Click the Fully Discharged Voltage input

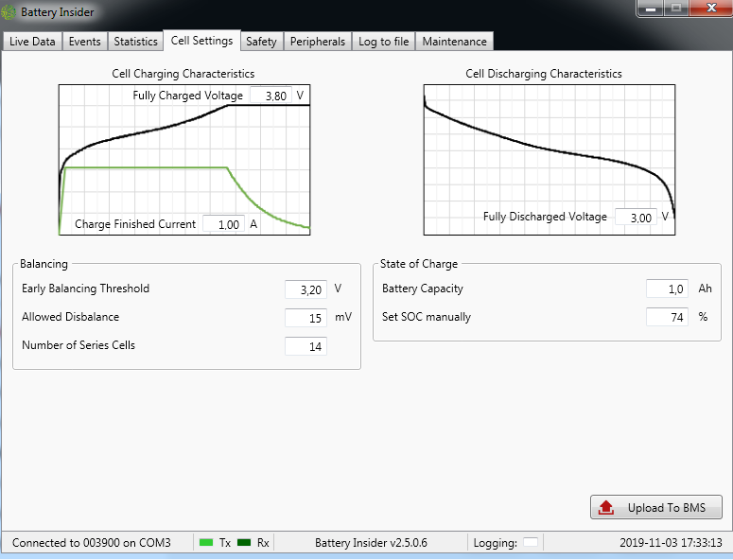636,218
